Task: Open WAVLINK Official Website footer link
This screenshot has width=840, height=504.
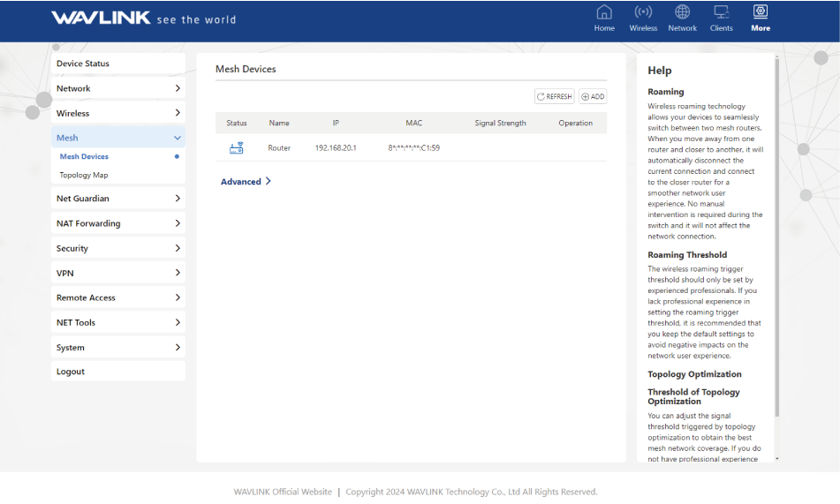Action: click(x=283, y=492)
